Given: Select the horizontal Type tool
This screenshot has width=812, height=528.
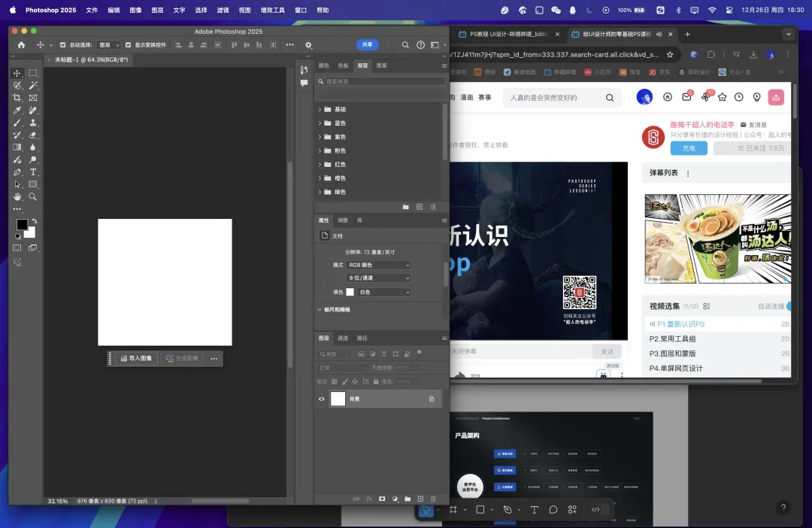Looking at the screenshot, I should pos(33,172).
